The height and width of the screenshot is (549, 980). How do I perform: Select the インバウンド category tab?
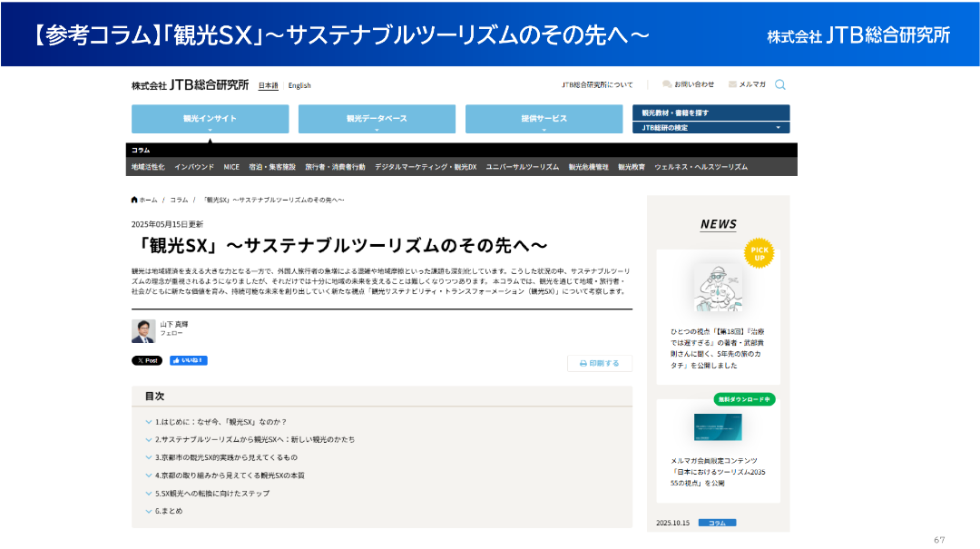194,167
